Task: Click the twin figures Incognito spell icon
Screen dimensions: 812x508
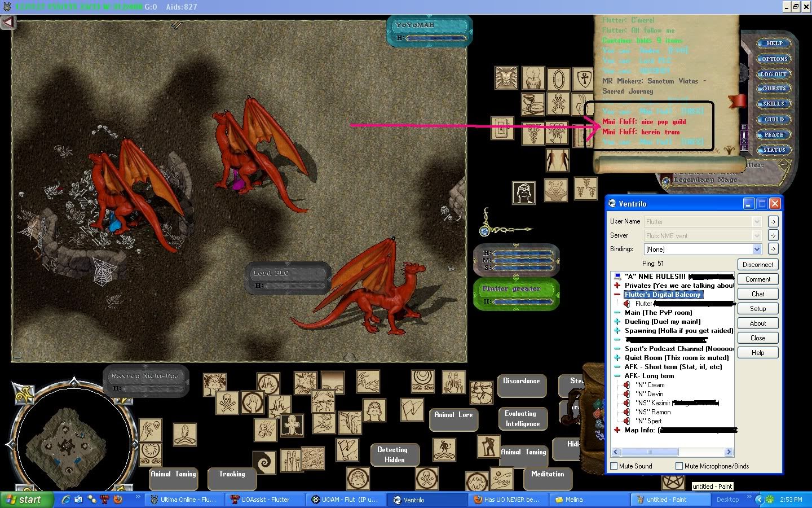Action: [x=557, y=160]
